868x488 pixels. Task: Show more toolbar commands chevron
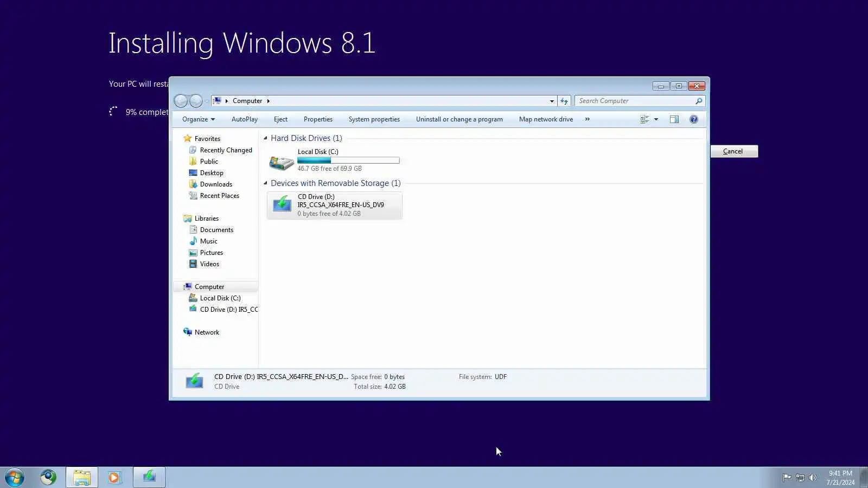tap(587, 119)
